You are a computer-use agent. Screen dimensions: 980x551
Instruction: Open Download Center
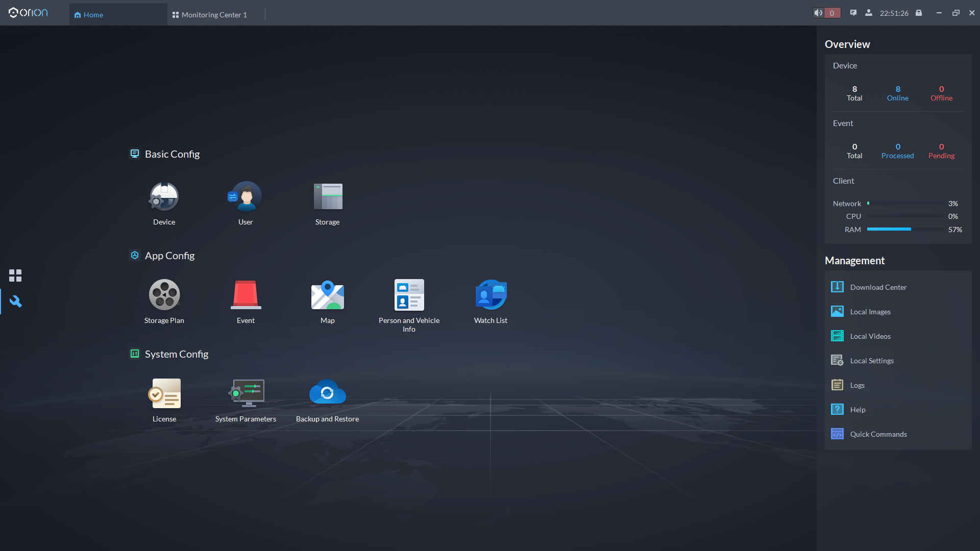coord(878,287)
